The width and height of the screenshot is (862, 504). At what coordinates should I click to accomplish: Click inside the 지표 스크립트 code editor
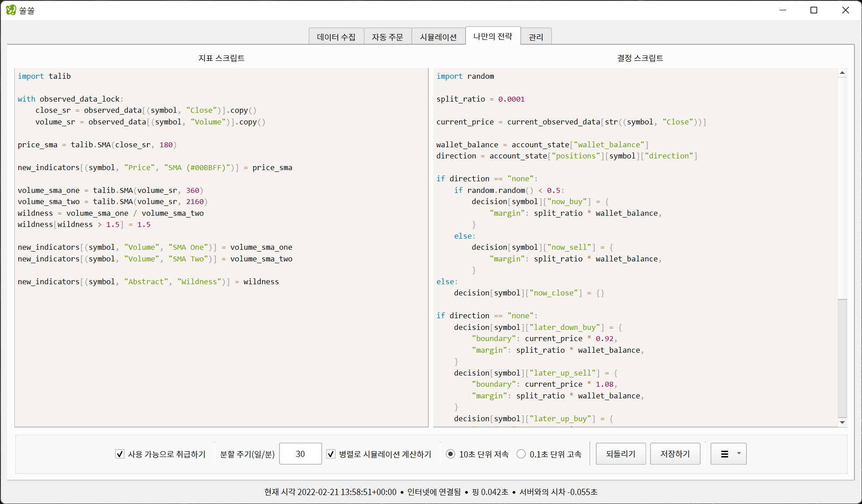221,248
